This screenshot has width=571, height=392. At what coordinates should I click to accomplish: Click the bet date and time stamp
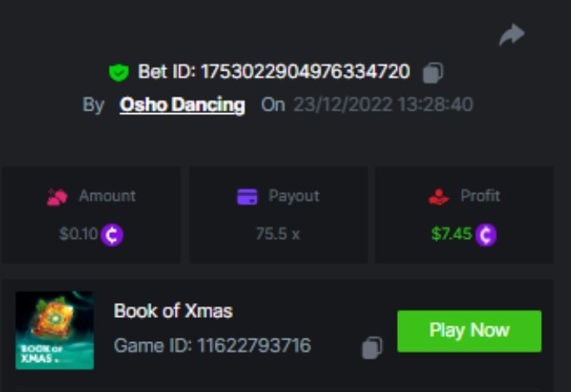pos(383,105)
